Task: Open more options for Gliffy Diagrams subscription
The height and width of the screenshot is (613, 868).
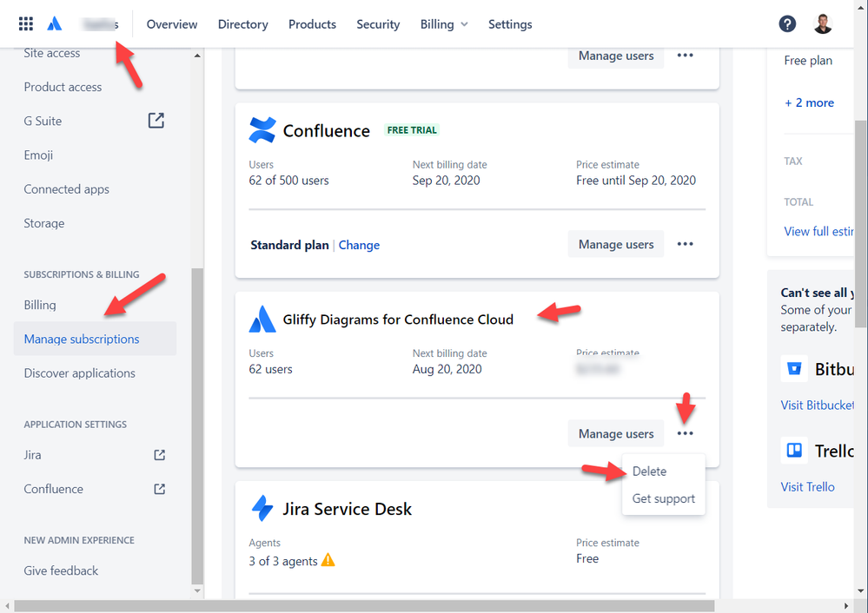Action: click(x=685, y=433)
